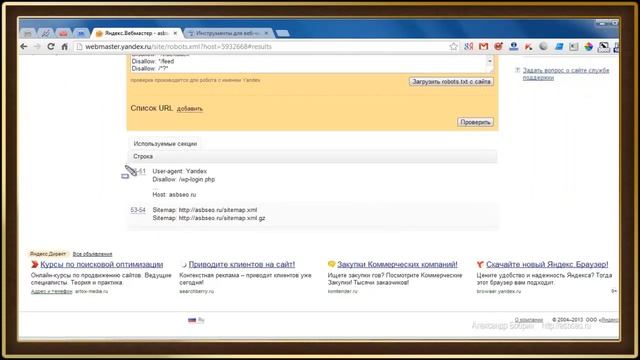Click the red arrow icon beside Курсы ad

(35, 264)
